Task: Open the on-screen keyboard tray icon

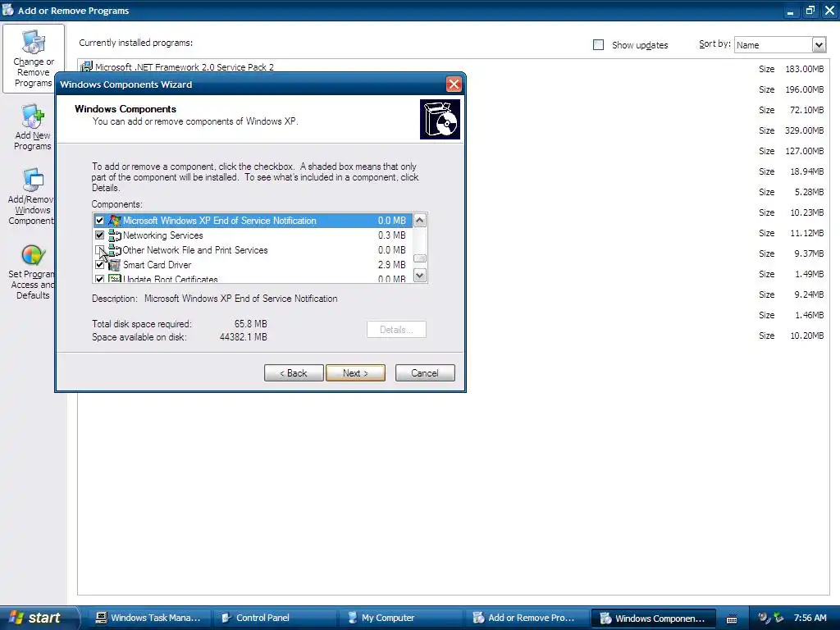Action: (x=731, y=619)
